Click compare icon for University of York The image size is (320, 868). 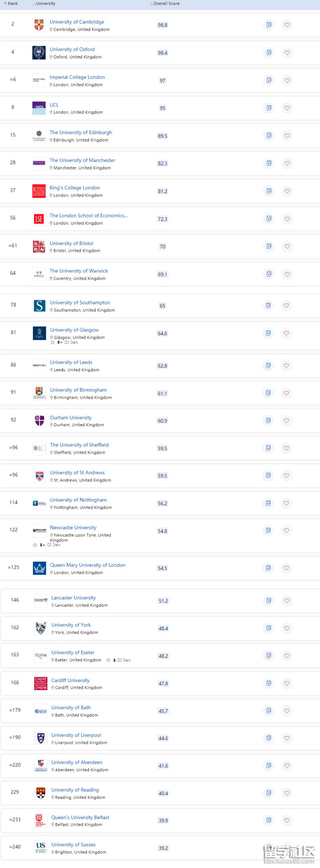(269, 628)
